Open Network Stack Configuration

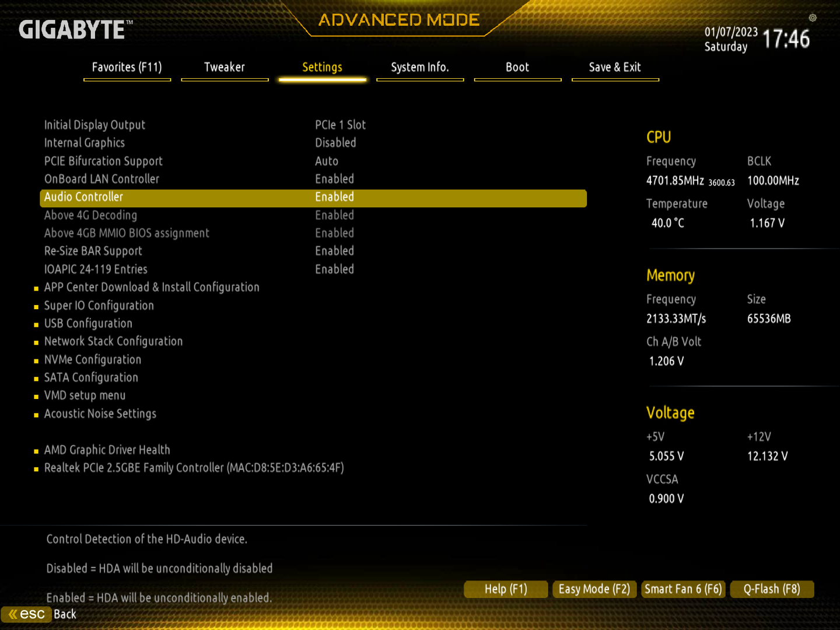point(113,342)
